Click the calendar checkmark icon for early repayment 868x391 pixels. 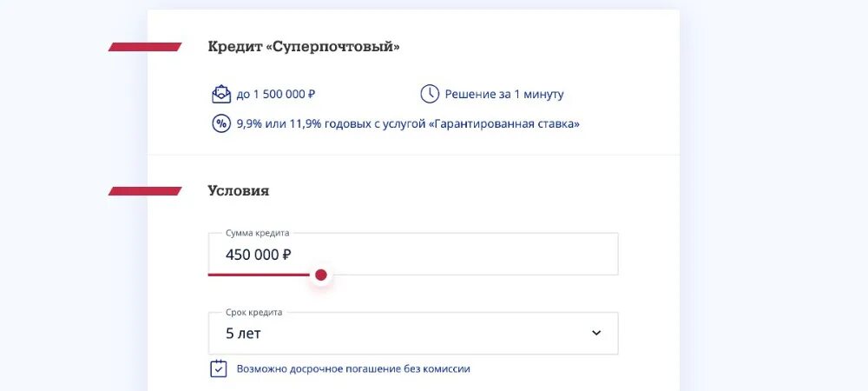(219, 368)
